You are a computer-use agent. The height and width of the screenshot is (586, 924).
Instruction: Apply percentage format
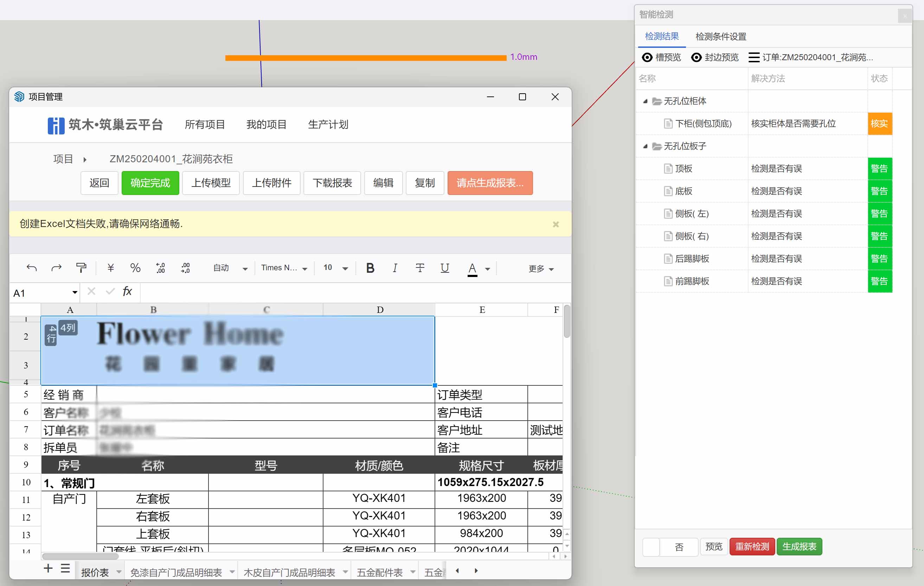(x=135, y=267)
